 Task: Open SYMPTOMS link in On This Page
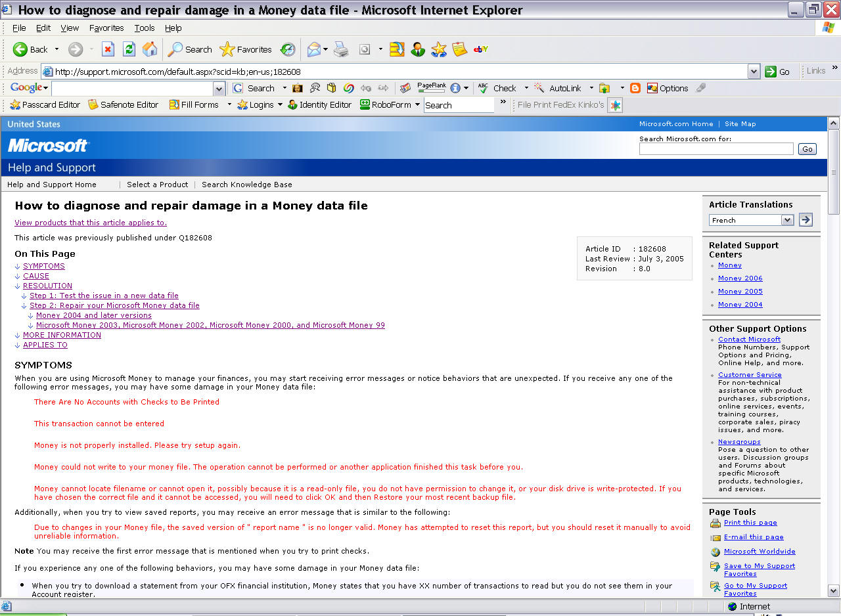44,266
